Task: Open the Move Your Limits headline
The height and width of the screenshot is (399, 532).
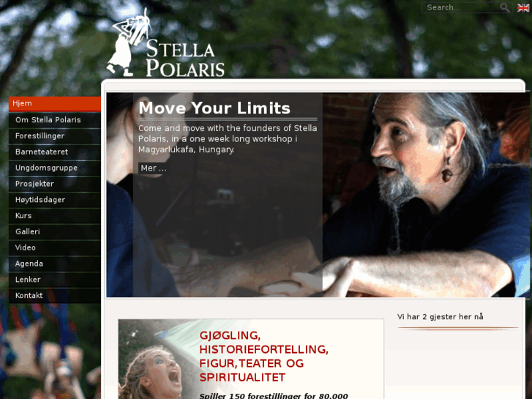Action: pyautogui.click(x=214, y=108)
